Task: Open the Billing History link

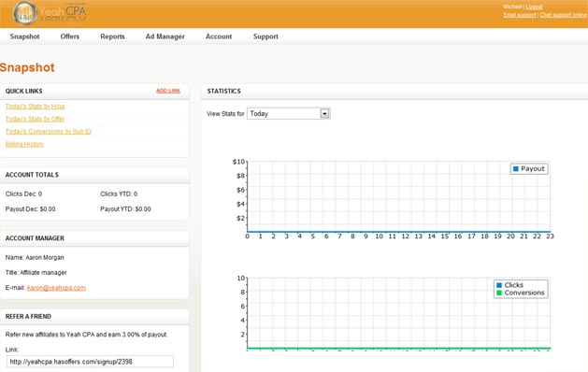Action: [x=24, y=144]
